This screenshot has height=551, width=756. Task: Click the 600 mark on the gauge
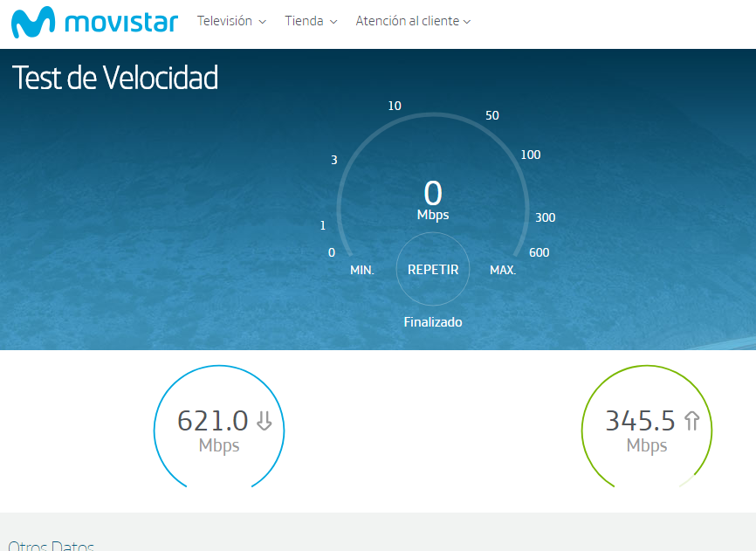540,252
